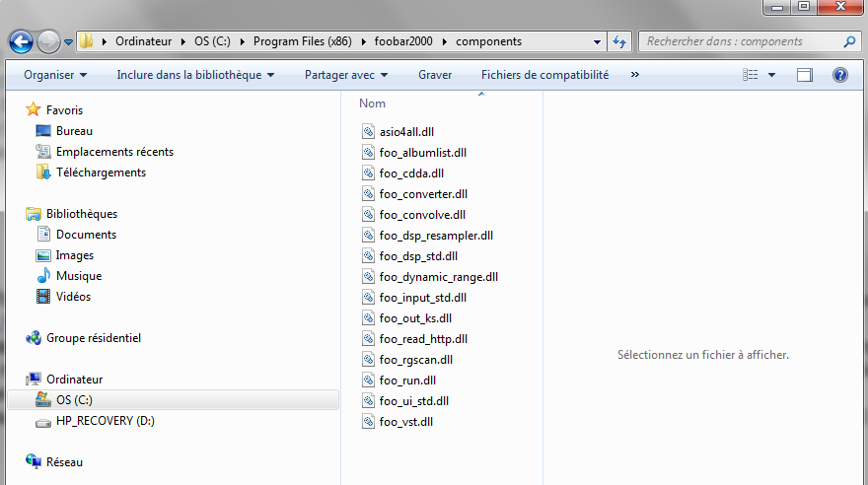Image resolution: width=868 pixels, height=485 pixels.
Task: Select the file asio4all.dll
Action: coord(406,132)
